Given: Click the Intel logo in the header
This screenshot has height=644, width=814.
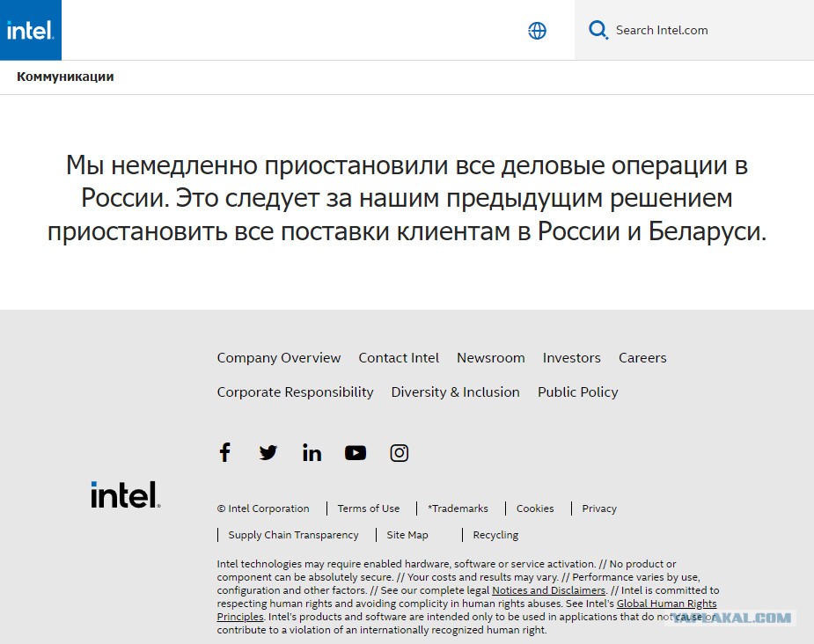Looking at the screenshot, I should coord(31,30).
